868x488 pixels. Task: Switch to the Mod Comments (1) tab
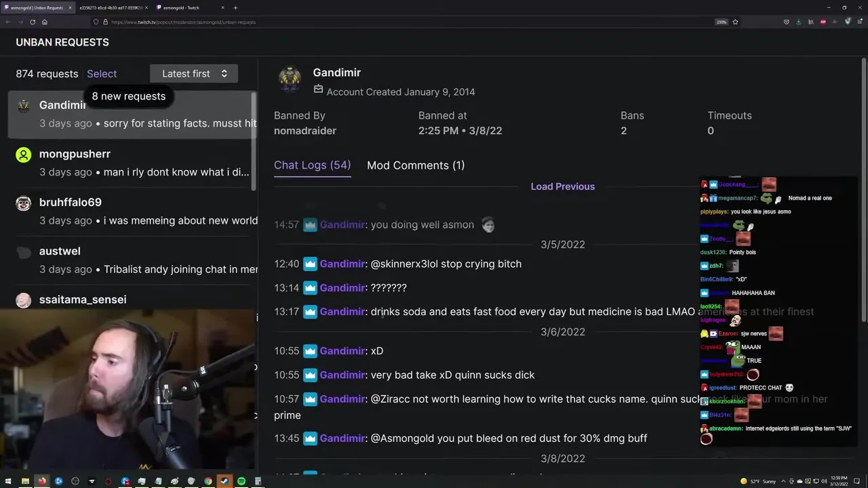pos(416,165)
